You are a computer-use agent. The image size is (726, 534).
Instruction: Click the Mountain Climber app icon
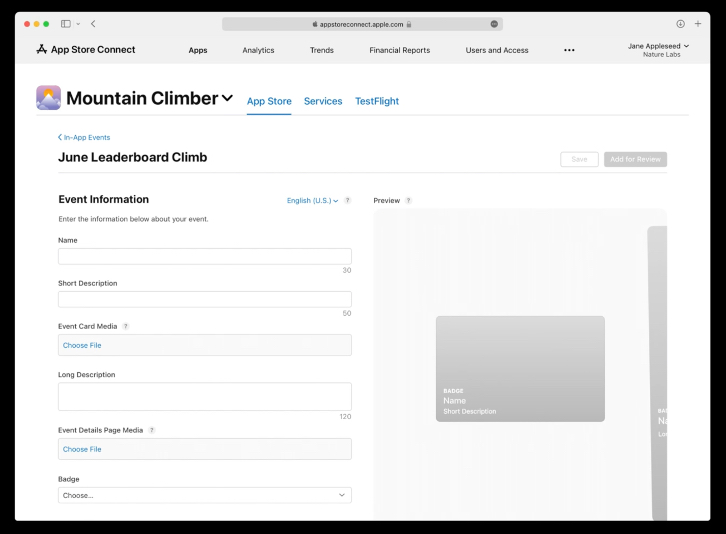coord(49,98)
